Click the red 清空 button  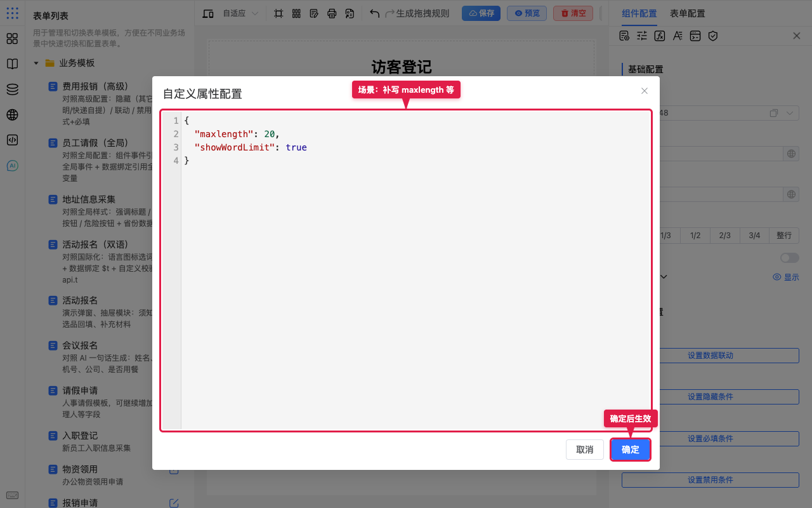click(x=573, y=13)
